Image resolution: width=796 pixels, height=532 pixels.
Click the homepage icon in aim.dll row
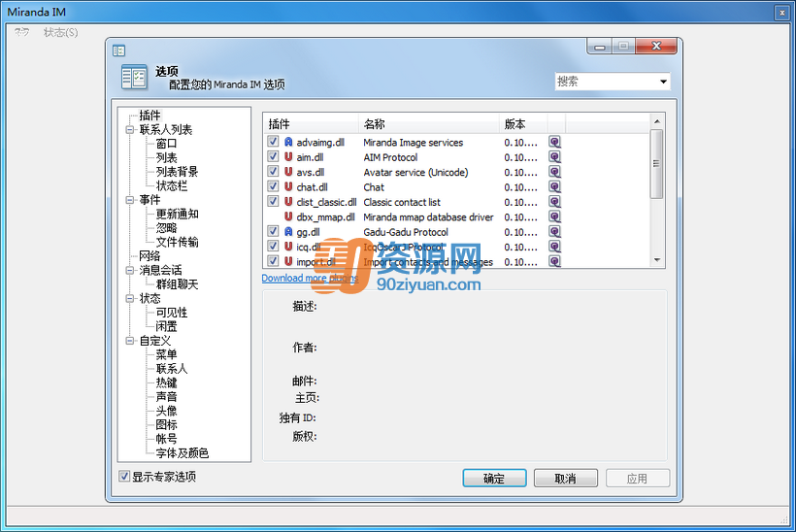tap(555, 157)
